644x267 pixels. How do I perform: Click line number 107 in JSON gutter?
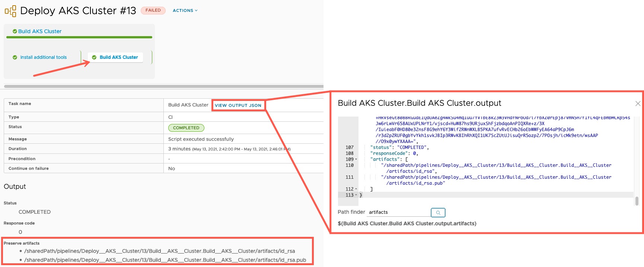pyautogui.click(x=350, y=147)
